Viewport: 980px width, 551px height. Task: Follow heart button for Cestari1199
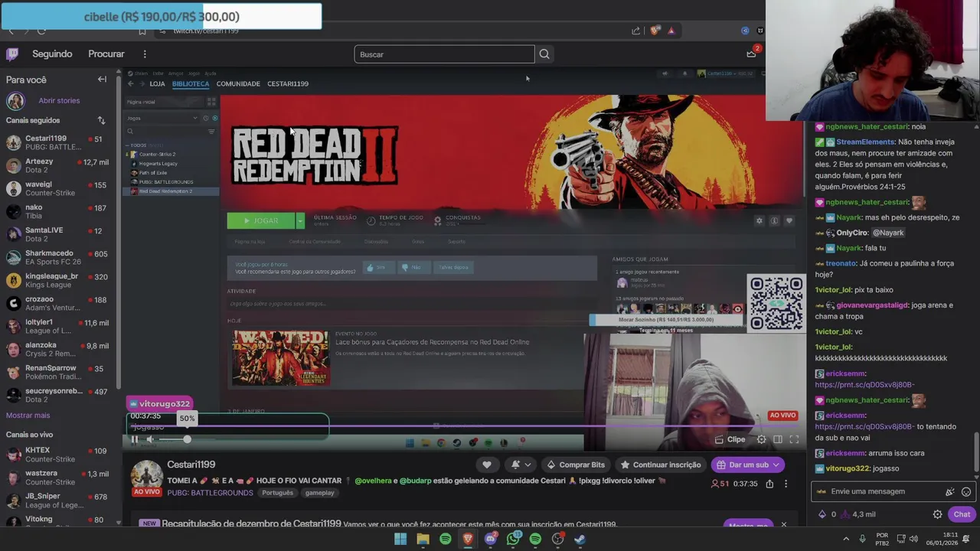(487, 465)
